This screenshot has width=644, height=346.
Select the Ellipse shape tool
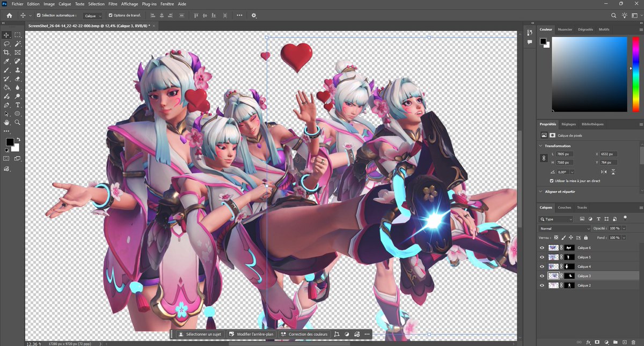tap(17, 114)
